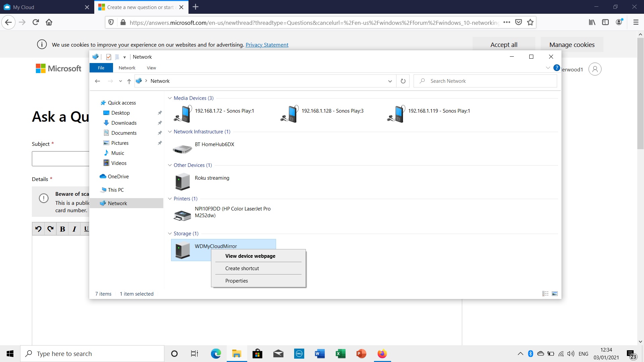Select the WDMyCloudMirror storage icon
The width and height of the screenshot is (644, 362).
[x=183, y=250]
